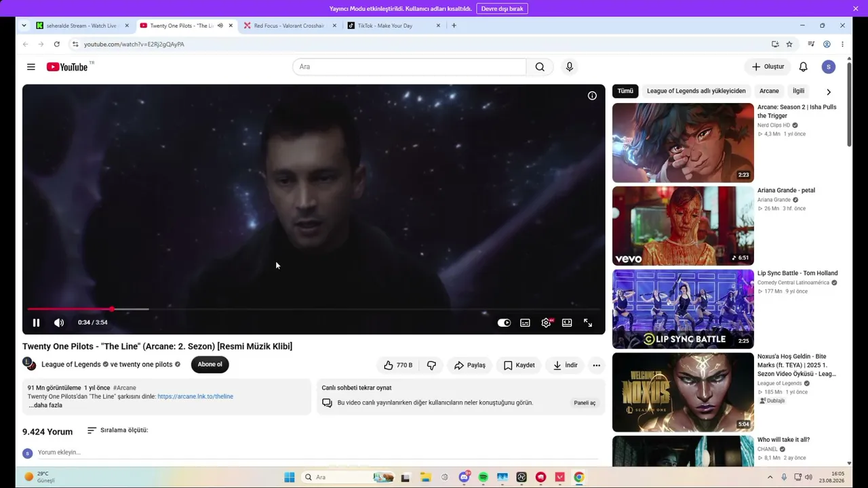868x488 pixels.
Task: Open Chrome media controls icon
Action: (811, 44)
